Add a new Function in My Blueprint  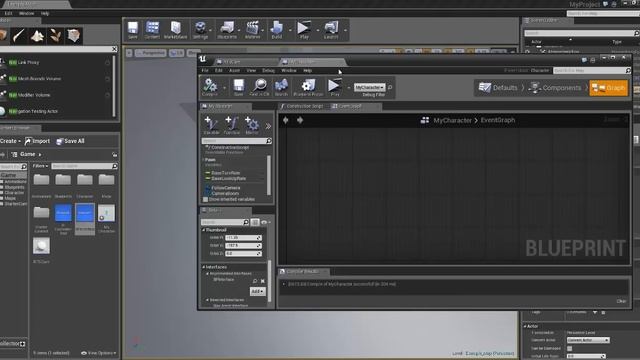(x=232, y=125)
